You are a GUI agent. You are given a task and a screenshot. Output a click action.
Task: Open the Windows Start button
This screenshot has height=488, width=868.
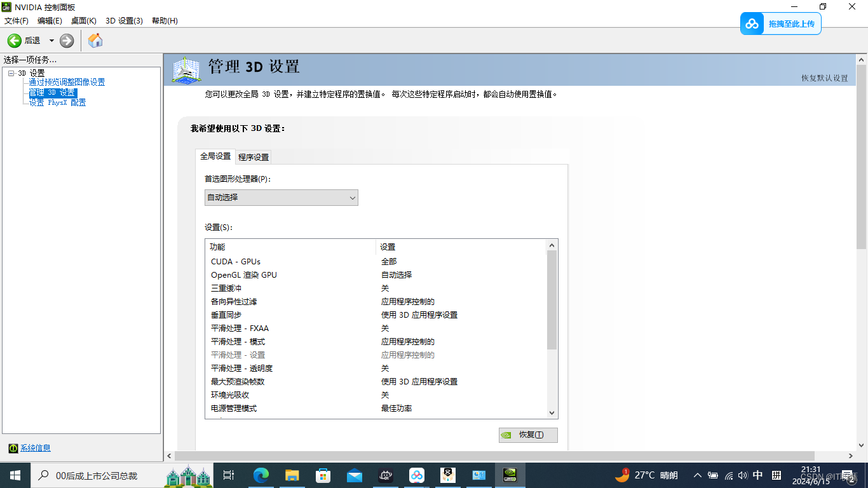pyautogui.click(x=15, y=475)
